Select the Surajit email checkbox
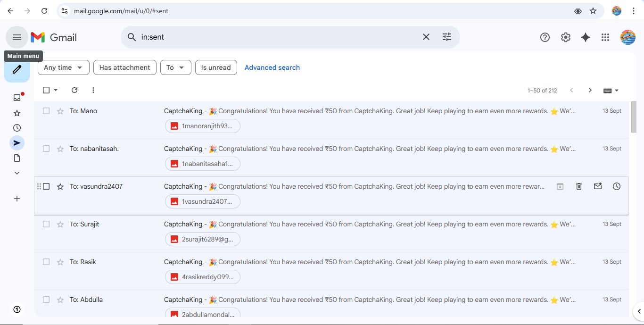Viewport: 644px width, 325px height. [46, 224]
